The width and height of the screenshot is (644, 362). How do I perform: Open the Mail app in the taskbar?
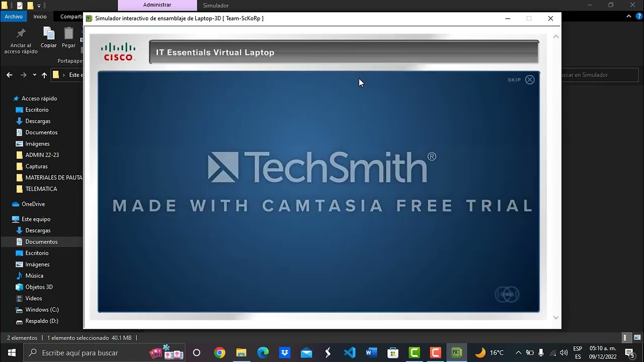pyautogui.click(x=306, y=353)
